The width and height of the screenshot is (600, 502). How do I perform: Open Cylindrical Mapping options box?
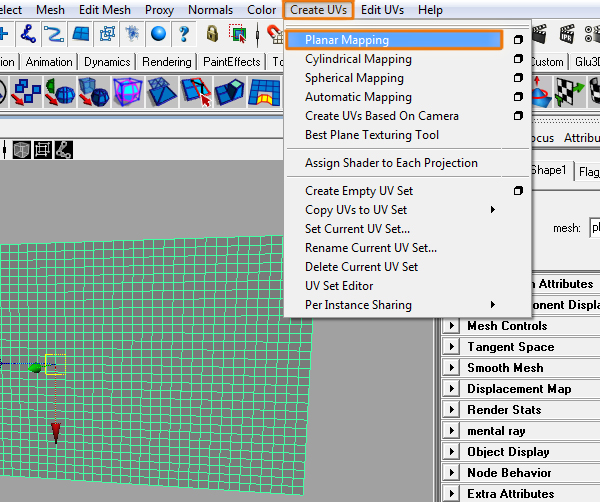click(x=518, y=59)
